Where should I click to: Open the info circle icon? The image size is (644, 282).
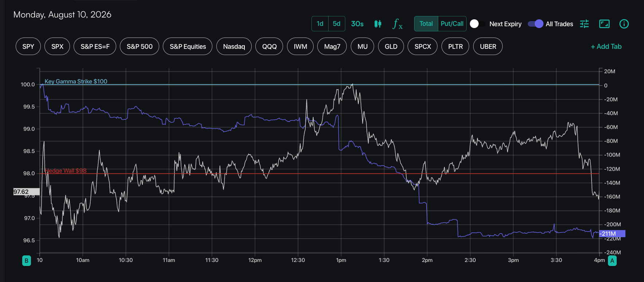pos(624,24)
